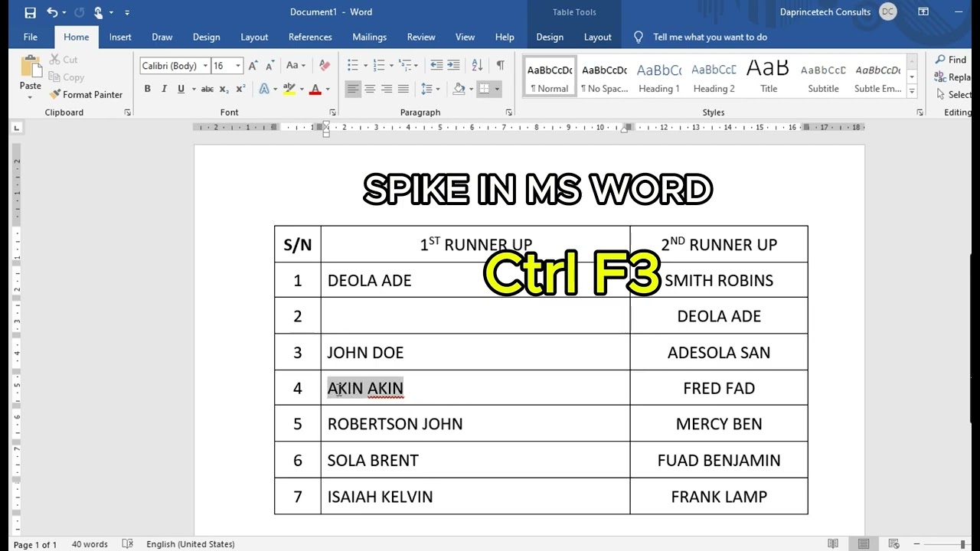
Task: Decrease paragraph indent
Action: coord(436,66)
